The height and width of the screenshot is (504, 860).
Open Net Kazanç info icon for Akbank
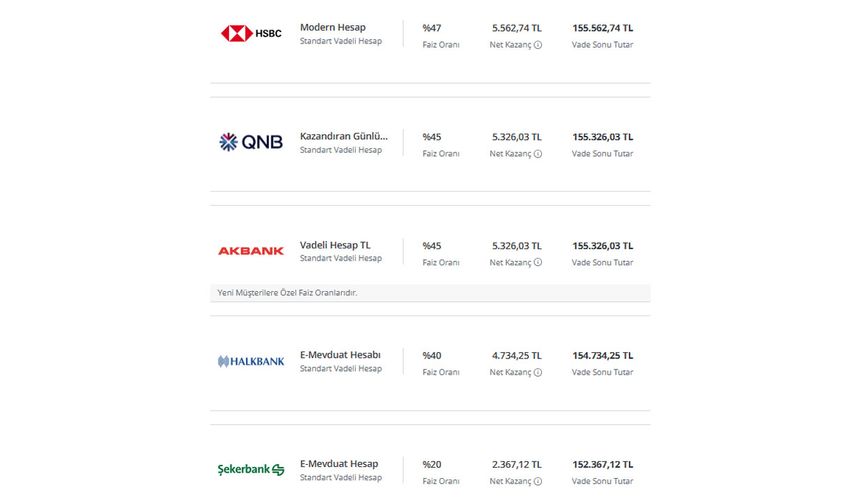point(538,263)
